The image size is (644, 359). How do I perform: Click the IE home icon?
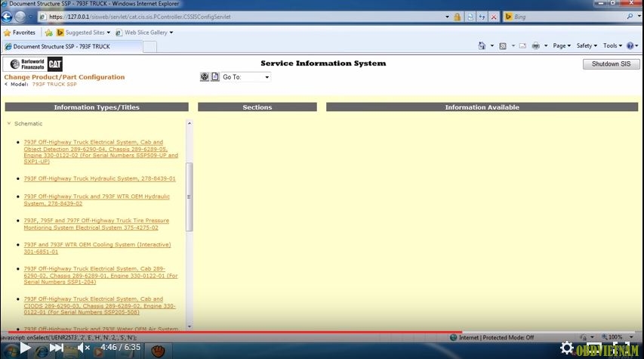tap(482, 46)
